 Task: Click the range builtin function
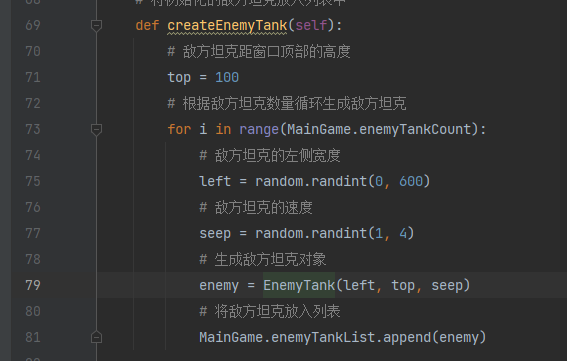tap(259, 129)
